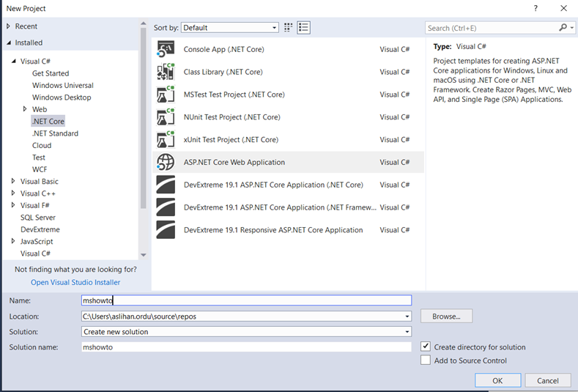
Task: Click the Class Library (.NET Core) template icon
Action: coord(166,72)
